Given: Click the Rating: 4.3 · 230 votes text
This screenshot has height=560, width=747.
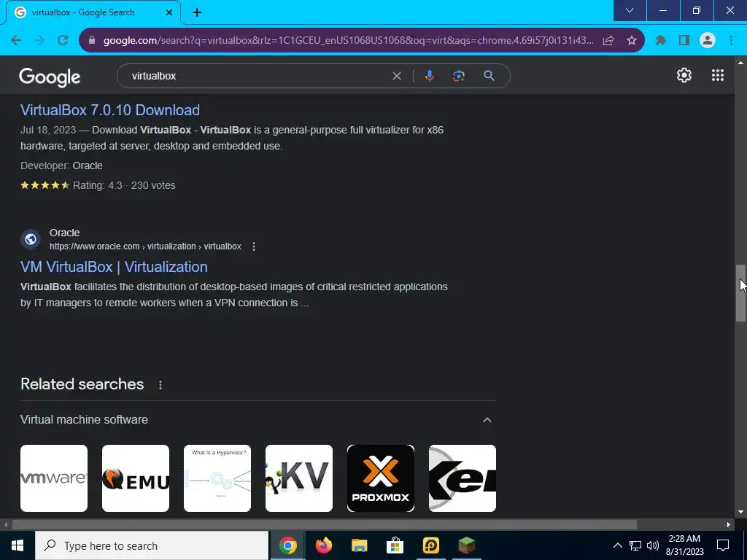Looking at the screenshot, I should (x=124, y=185).
